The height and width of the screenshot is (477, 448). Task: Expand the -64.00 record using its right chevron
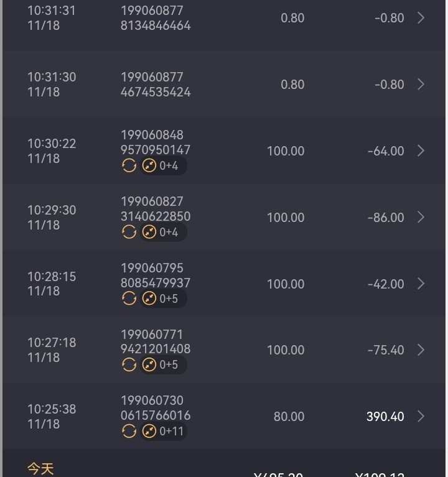click(421, 151)
